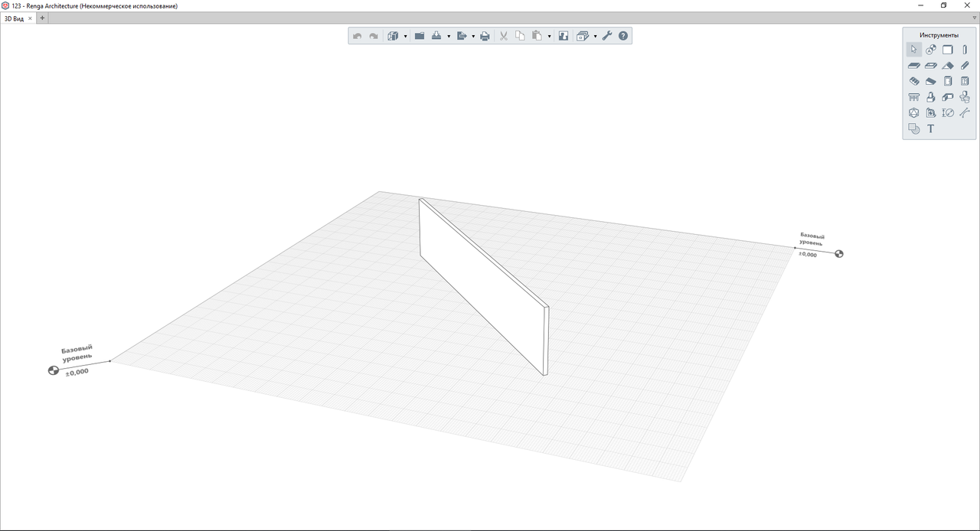Select the Column tool
980x531 pixels.
pyautogui.click(x=965, y=49)
